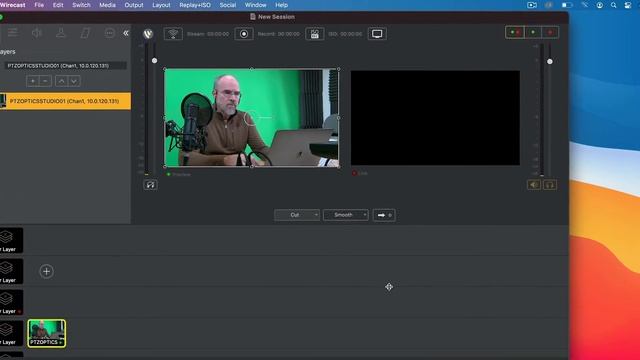Open the Edit menu
Viewport: 640px width, 360px height.
[x=58, y=5]
